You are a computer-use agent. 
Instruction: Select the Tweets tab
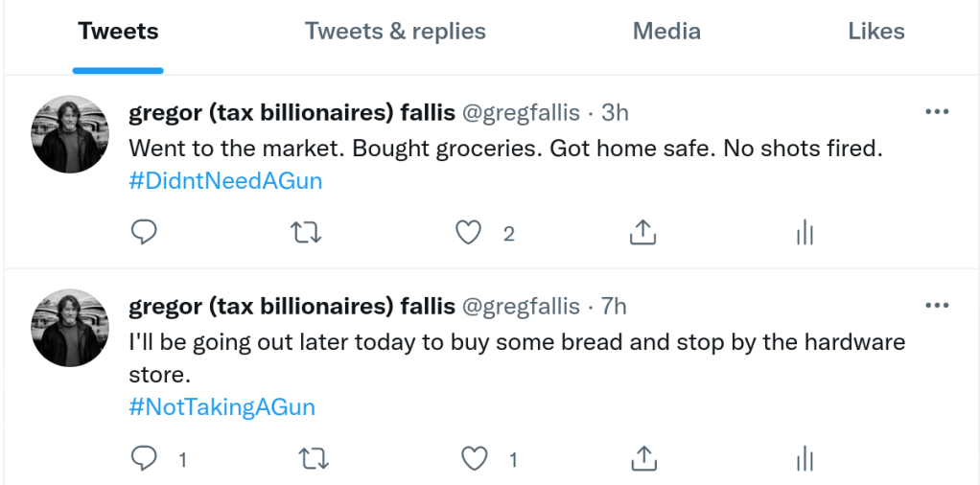click(x=118, y=32)
